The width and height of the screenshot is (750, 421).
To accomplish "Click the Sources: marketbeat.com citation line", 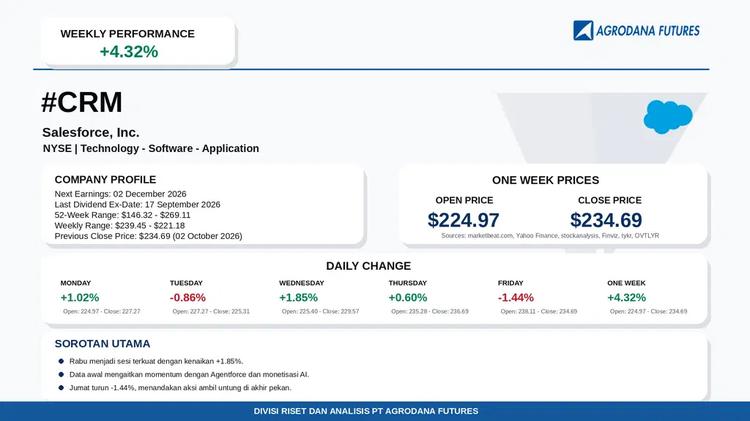I will click(550, 236).
